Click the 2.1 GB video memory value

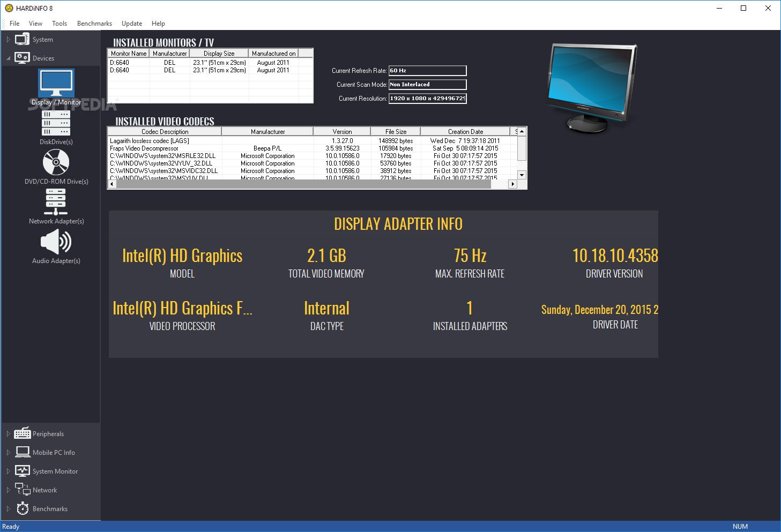pos(326,256)
